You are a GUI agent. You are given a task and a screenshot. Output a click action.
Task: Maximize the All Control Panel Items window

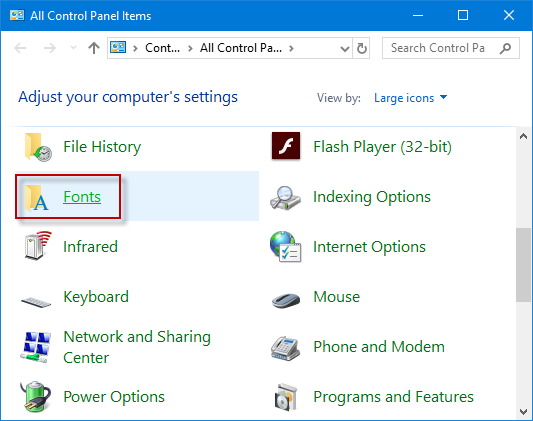click(x=463, y=15)
